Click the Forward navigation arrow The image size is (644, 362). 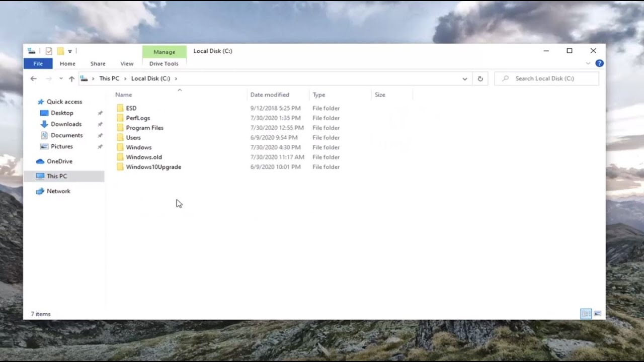(x=49, y=78)
